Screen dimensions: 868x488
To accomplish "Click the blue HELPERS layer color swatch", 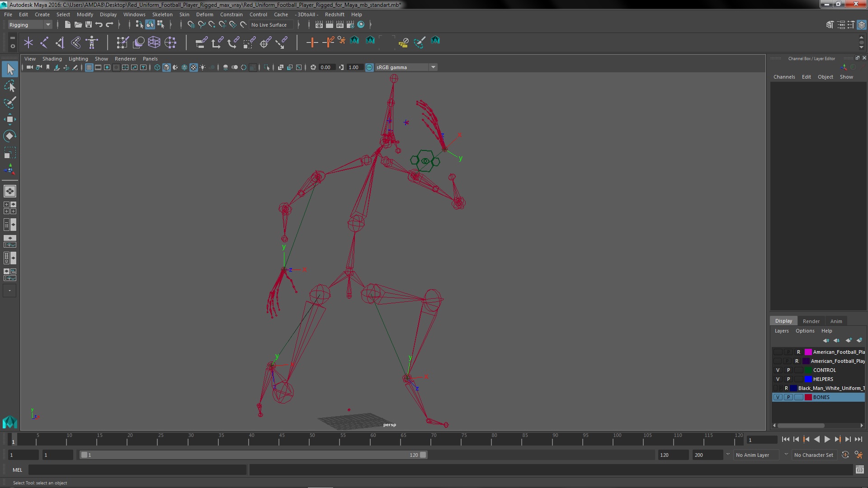I will [808, 379].
